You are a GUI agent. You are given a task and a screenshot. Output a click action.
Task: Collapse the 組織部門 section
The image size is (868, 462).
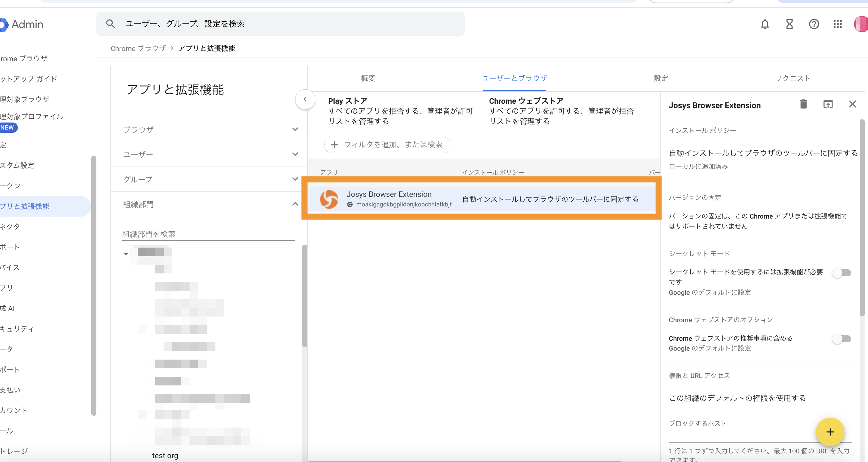click(x=209, y=204)
